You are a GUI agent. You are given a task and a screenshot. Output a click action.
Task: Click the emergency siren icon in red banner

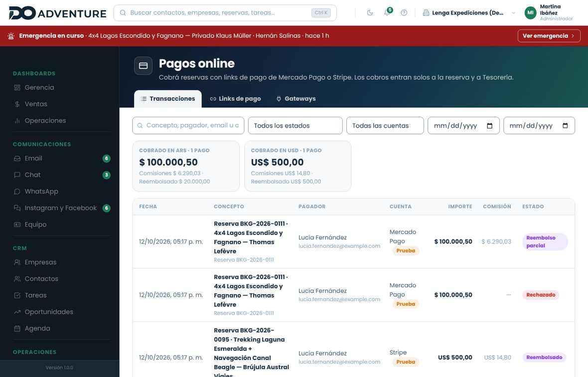11,36
